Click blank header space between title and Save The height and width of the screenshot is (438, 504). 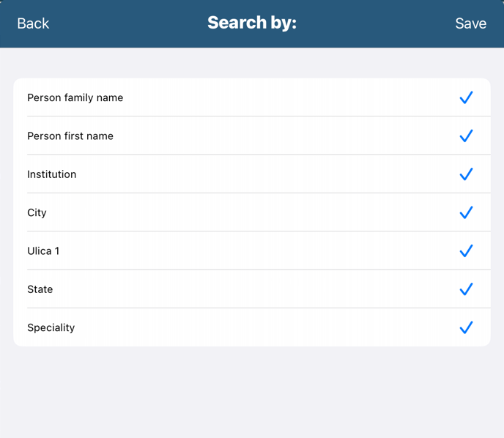tap(374, 23)
